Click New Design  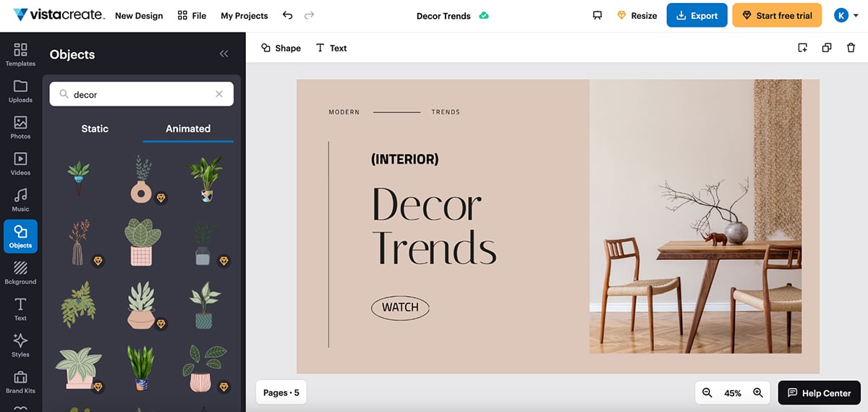click(x=139, y=15)
